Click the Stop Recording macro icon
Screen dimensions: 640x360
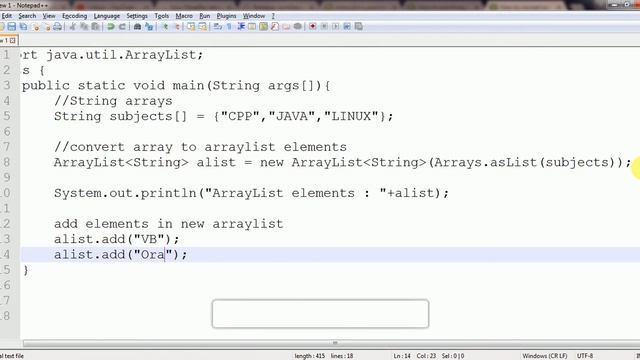324,27
